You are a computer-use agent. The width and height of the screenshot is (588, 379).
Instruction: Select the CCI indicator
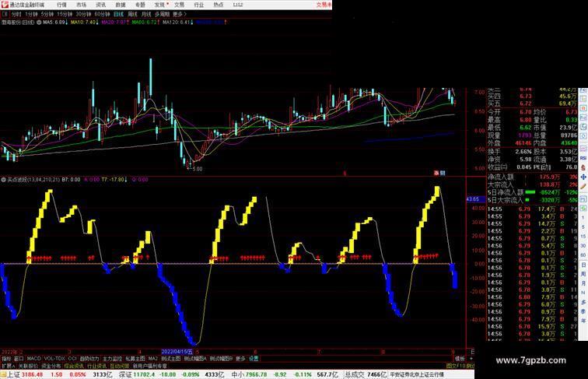click(72, 359)
